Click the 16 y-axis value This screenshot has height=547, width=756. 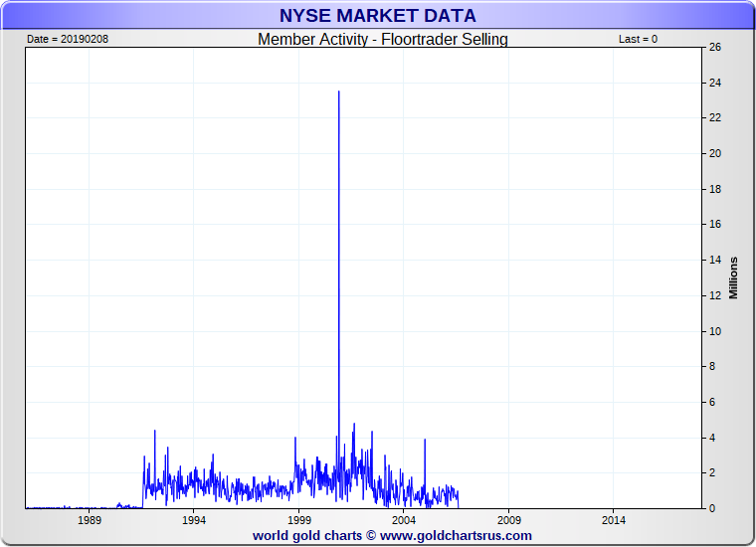click(715, 225)
